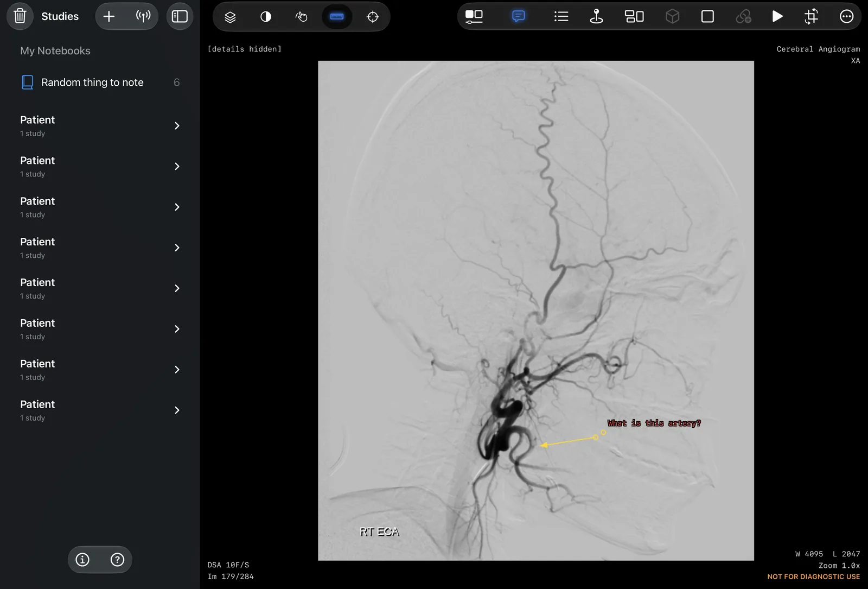868x589 pixels.
Task: Open the list view icon
Action: (x=561, y=17)
